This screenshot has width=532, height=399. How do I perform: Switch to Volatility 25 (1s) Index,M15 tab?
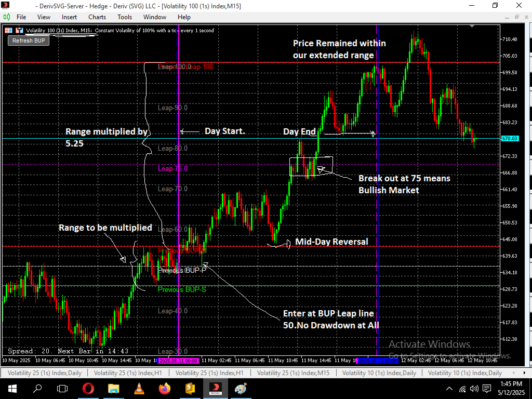coord(293,373)
